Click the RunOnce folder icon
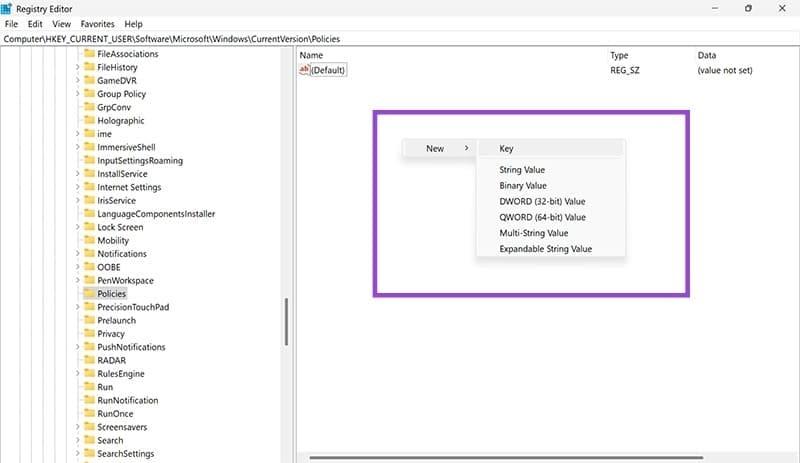 (x=89, y=414)
